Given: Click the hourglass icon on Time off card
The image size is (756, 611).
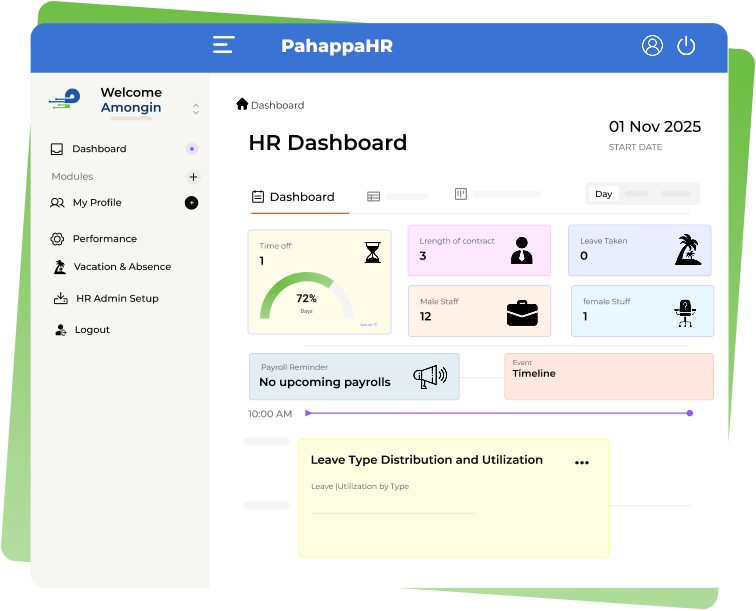Looking at the screenshot, I should (372, 253).
